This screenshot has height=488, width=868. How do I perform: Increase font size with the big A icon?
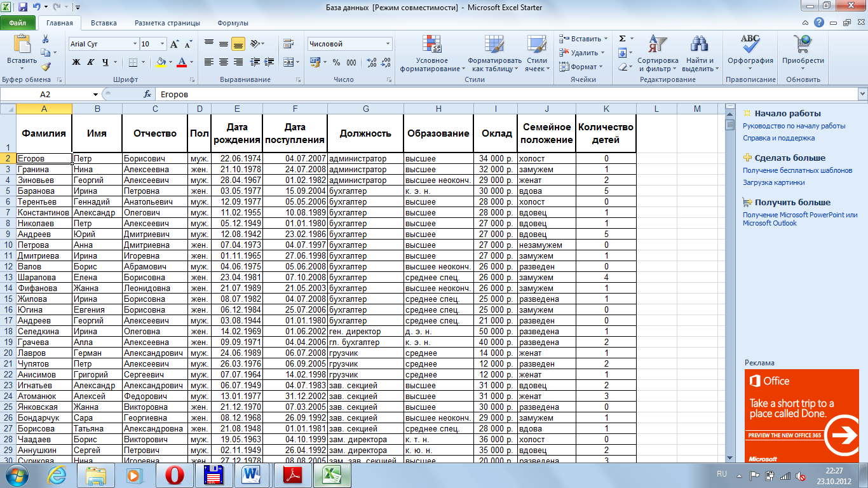(174, 44)
